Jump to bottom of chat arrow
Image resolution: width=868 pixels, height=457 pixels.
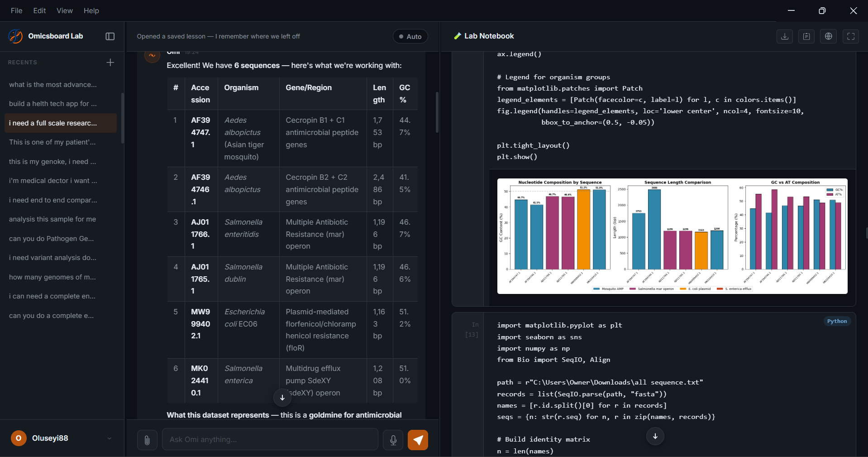pos(282,398)
